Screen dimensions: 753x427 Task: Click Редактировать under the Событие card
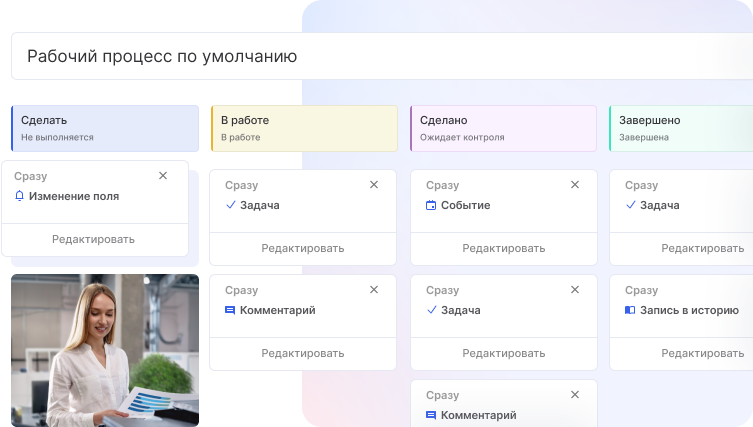(x=503, y=248)
